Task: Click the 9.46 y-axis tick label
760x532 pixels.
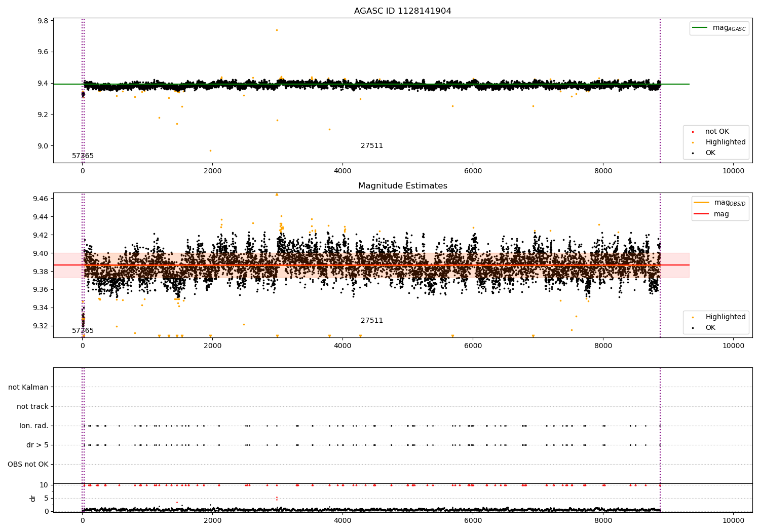Action: coord(41,199)
